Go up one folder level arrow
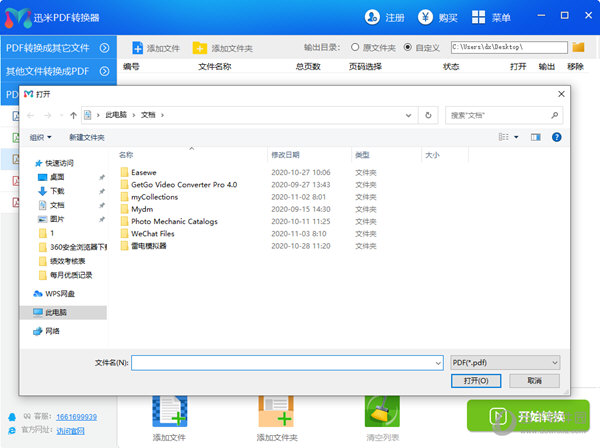This screenshot has height=448, width=600. coord(73,115)
